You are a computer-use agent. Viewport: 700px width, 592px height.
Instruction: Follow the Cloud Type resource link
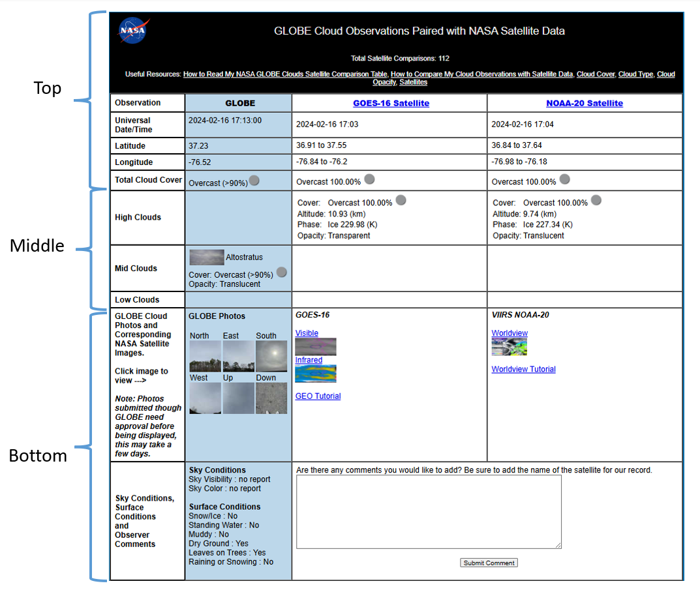point(635,74)
